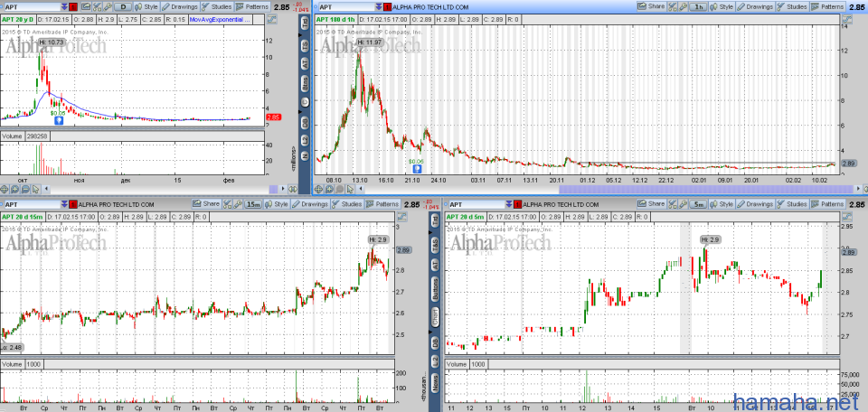Viewport: 868px width, 412px height.
Task: Click scissors tool icon in top-left daily chart
Action: [97, 6]
